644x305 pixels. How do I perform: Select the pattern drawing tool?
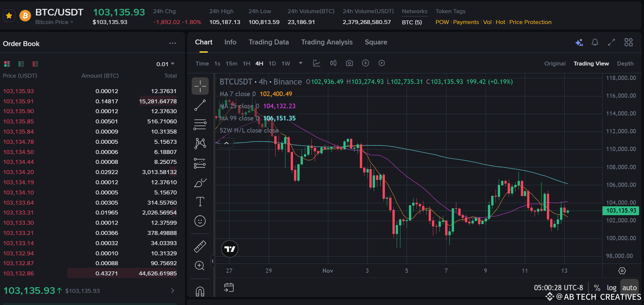pyautogui.click(x=200, y=143)
